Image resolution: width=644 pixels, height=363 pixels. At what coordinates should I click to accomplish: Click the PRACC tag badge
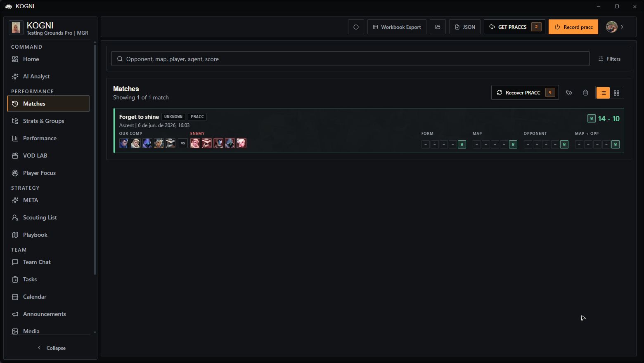point(197,117)
